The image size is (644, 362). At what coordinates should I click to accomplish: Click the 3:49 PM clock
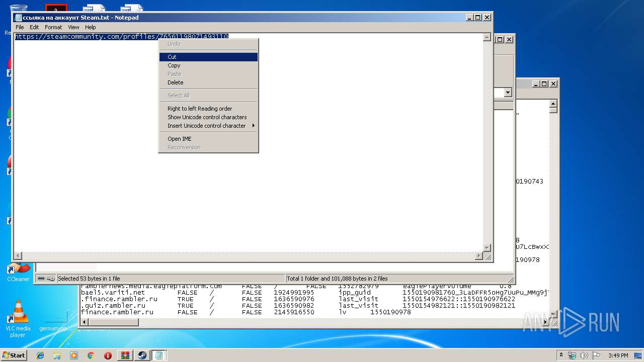pos(618,355)
